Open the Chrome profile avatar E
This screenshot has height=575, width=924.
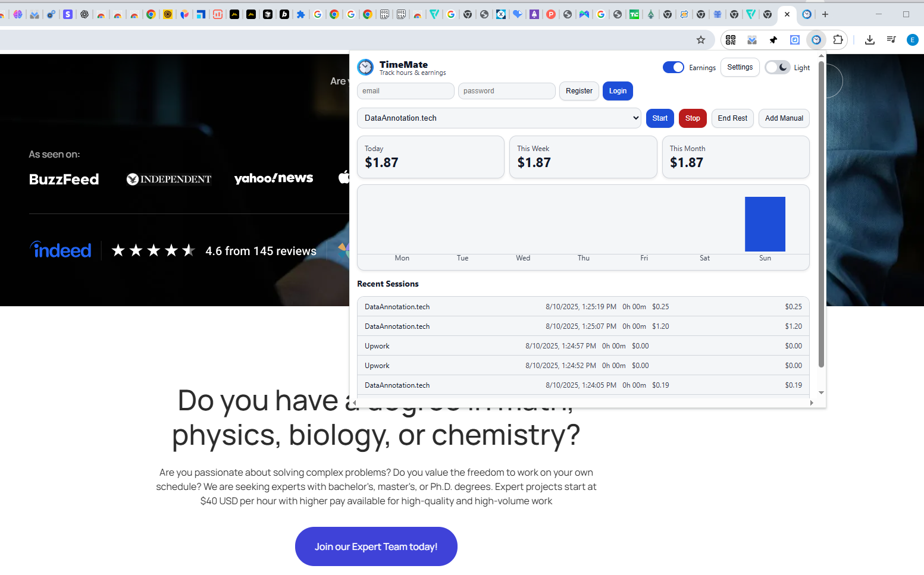click(912, 40)
